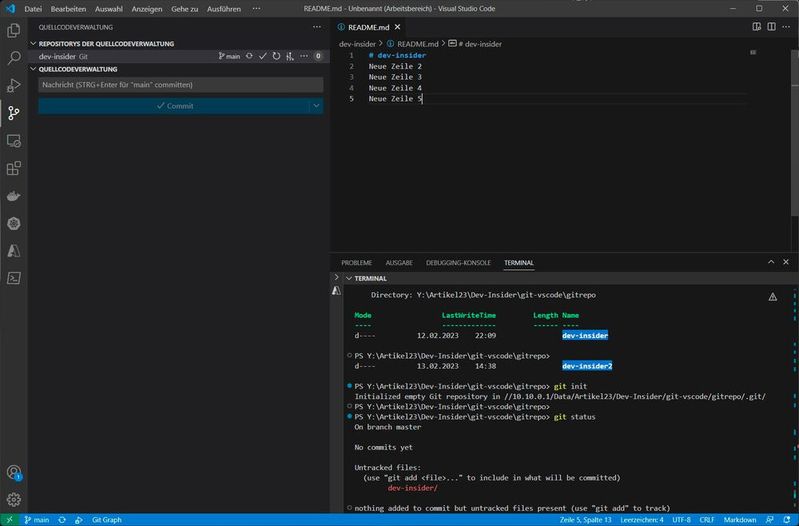Open the Auswahl menu

coord(109,9)
